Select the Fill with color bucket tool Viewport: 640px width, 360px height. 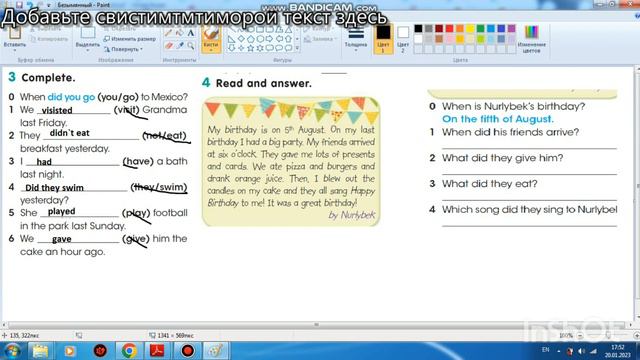pyautogui.click(x=180, y=33)
